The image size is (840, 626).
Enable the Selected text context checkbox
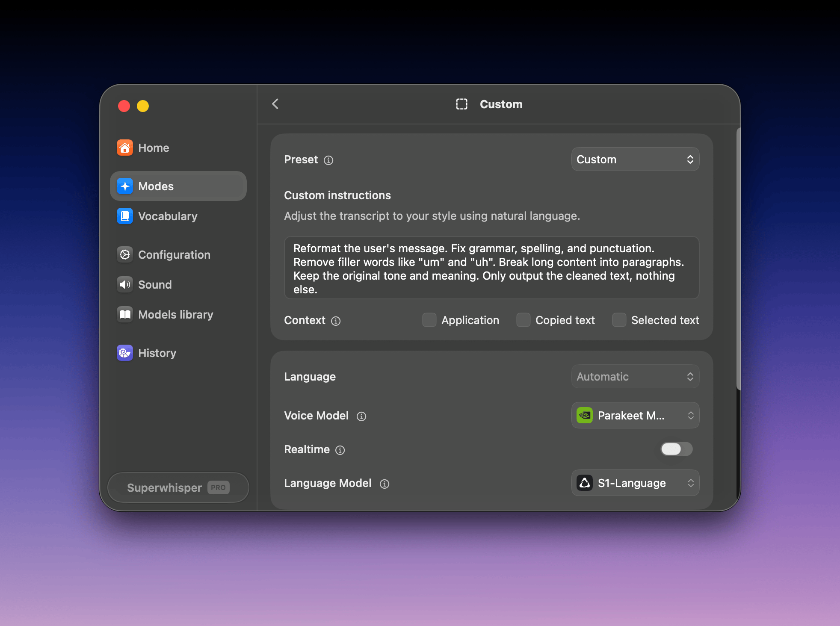(619, 320)
